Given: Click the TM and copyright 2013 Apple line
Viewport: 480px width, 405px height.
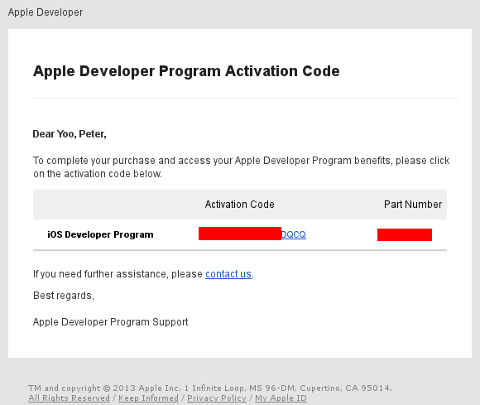Looking at the screenshot, I should [x=210, y=388].
